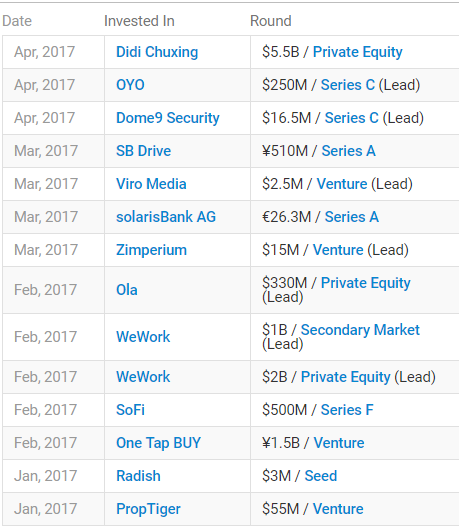Open the Didi Chuxing company link

point(157,52)
